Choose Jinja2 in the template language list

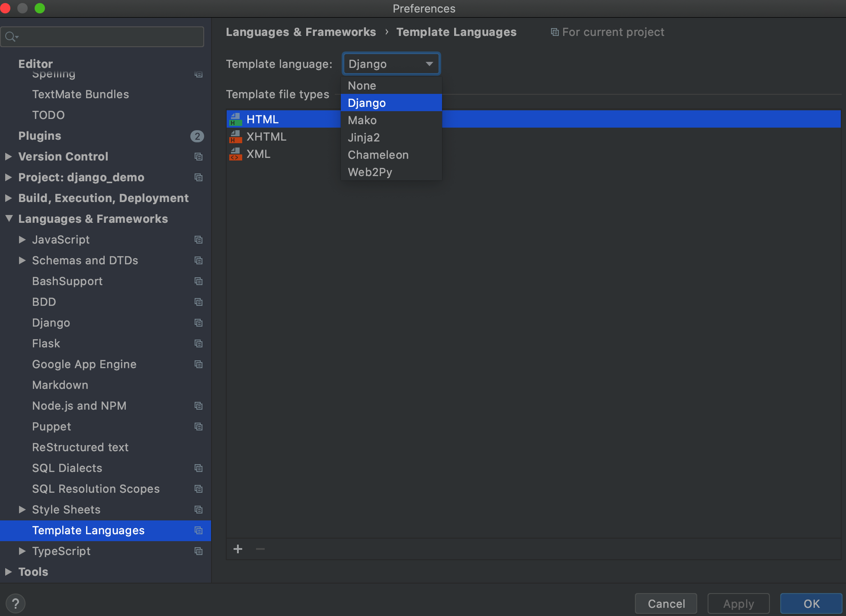(391, 138)
